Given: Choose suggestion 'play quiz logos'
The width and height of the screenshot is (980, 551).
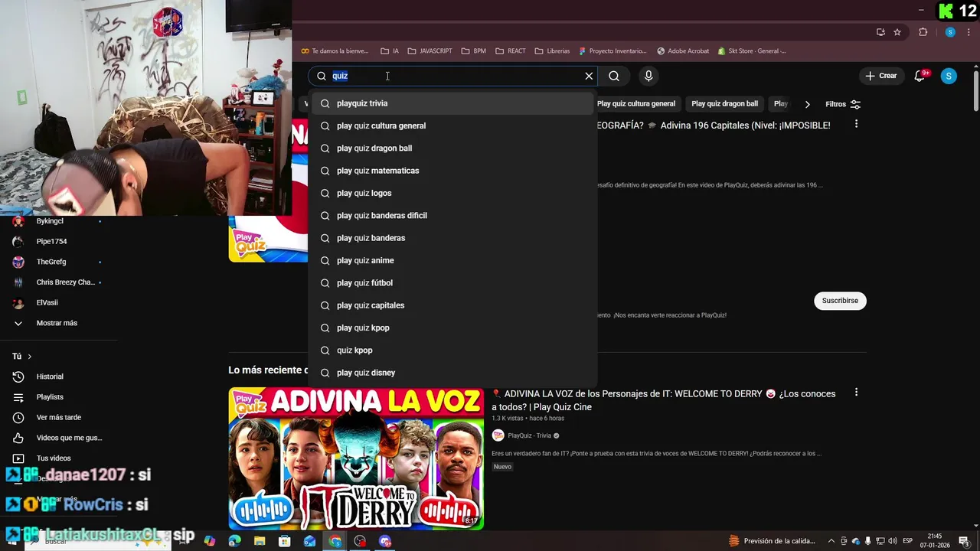Looking at the screenshot, I should pos(453,193).
